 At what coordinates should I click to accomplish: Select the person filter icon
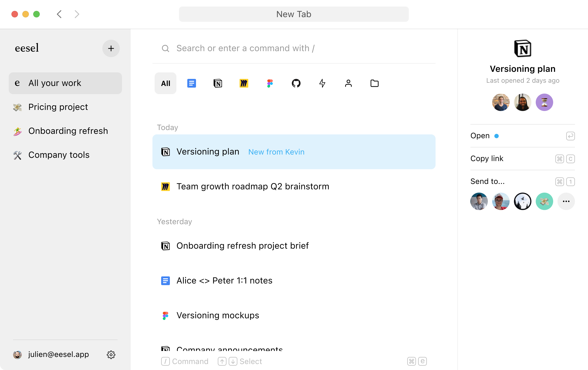(x=348, y=83)
